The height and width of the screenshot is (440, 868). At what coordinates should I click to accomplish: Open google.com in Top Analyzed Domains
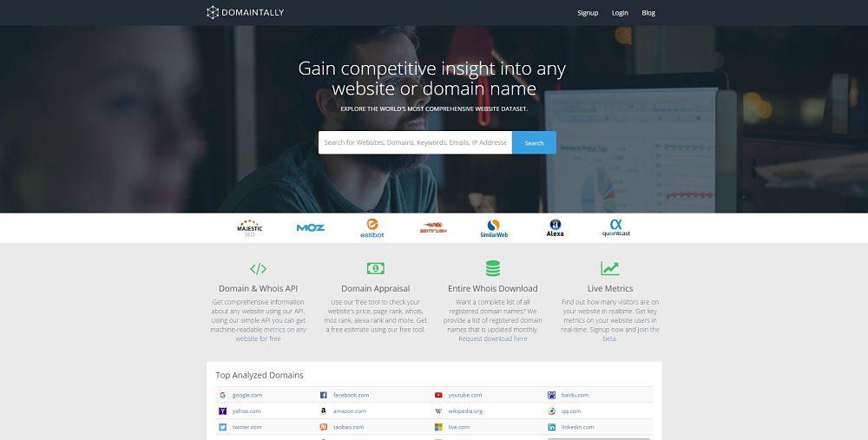tap(247, 395)
